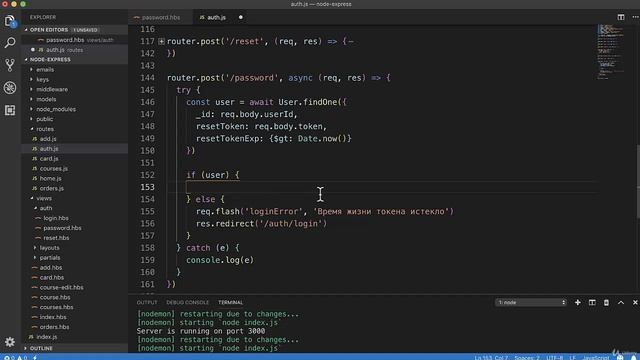Image resolution: width=640 pixels, height=360 pixels.
Task: Click the cursor position Ln 153 status entry
Action: (x=491, y=358)
